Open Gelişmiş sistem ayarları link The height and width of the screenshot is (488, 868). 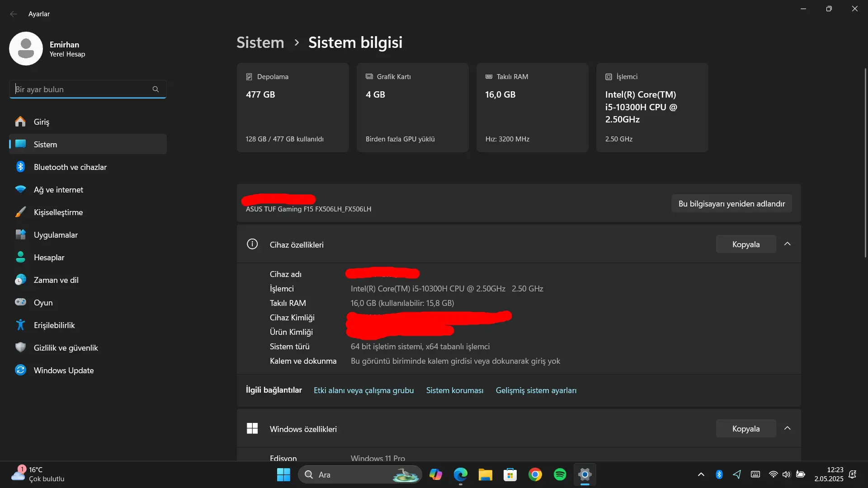coord(536,390)
